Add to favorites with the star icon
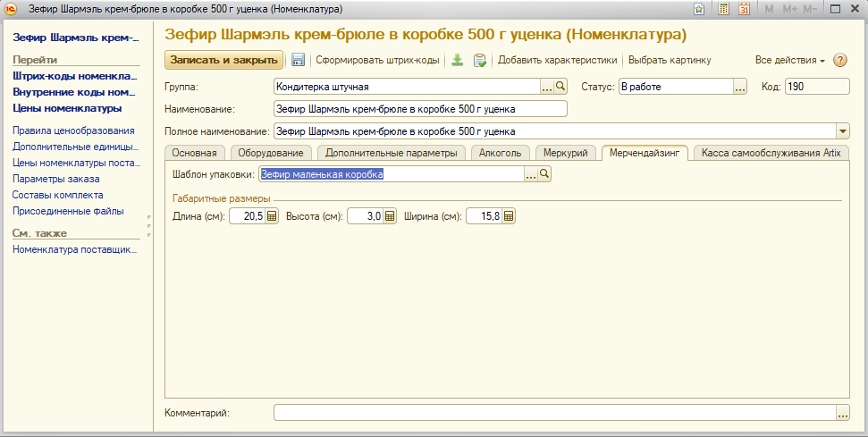The width and height of the screenshot is (868, 437). point(700,9)
